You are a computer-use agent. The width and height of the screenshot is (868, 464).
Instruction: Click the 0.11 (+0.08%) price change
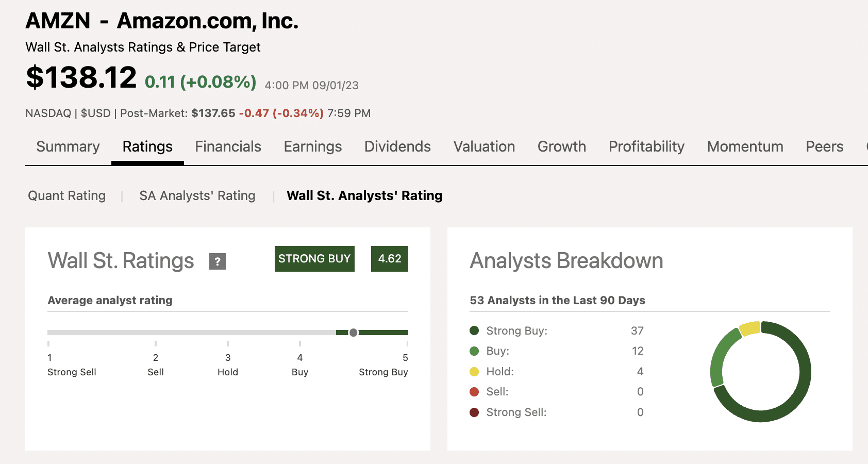coord(201,82)
